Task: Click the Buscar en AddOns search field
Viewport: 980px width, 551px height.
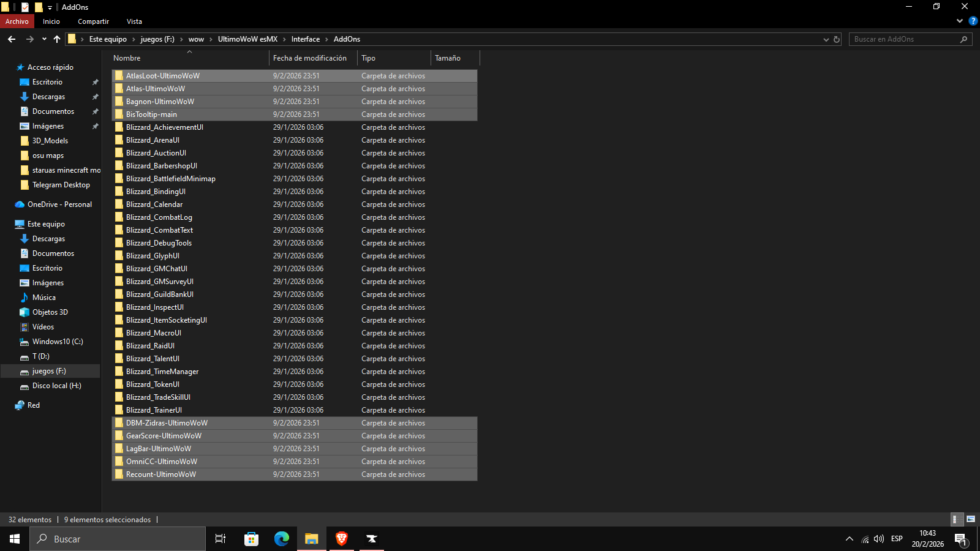Action: coord(905,39)
